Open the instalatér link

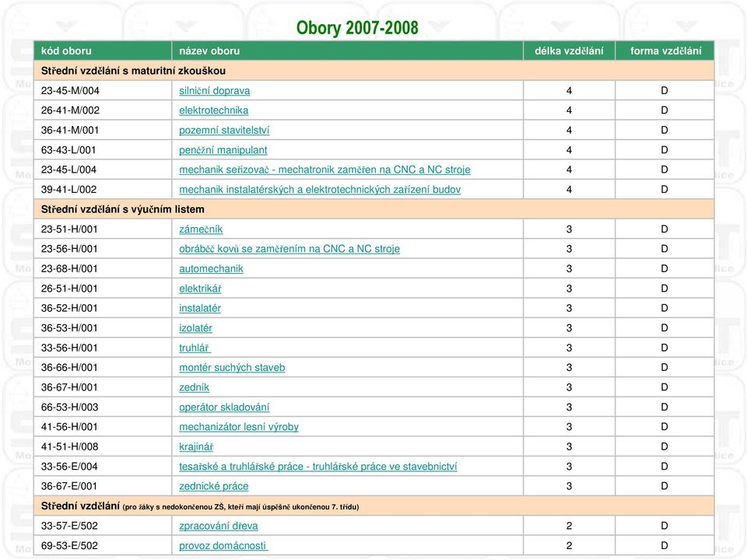tap(200, 308)
